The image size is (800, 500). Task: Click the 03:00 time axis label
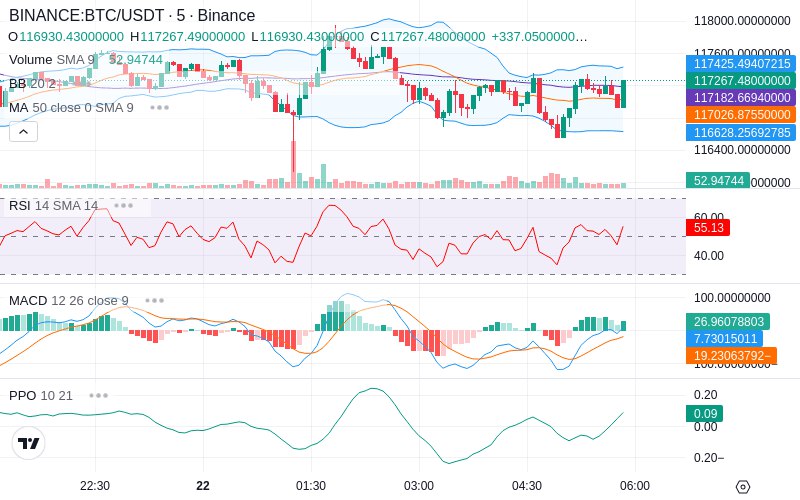click(x=419, y=486)
